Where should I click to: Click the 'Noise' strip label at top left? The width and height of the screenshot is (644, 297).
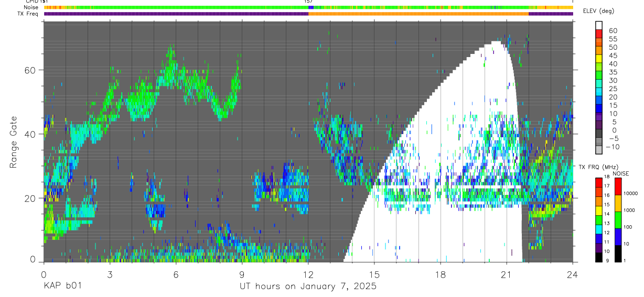point(31,7)
